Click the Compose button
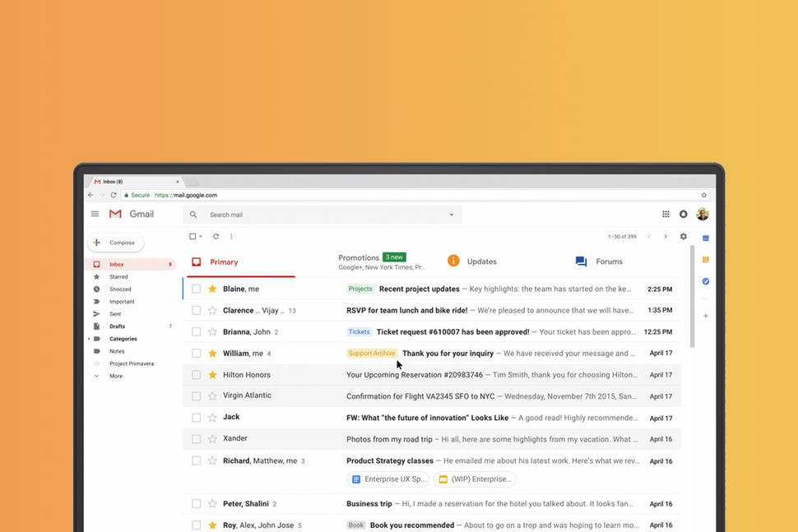Viewport: 798px width, 532px height. pos(115,243)
